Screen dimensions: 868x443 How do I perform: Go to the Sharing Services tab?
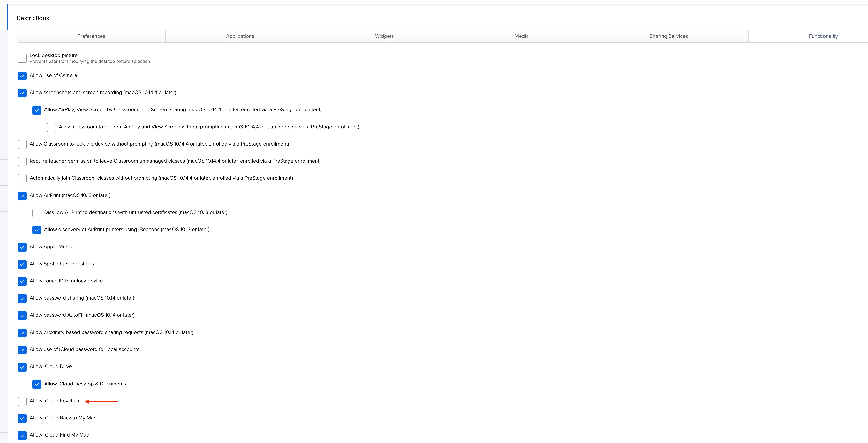[x=669, y=36]
